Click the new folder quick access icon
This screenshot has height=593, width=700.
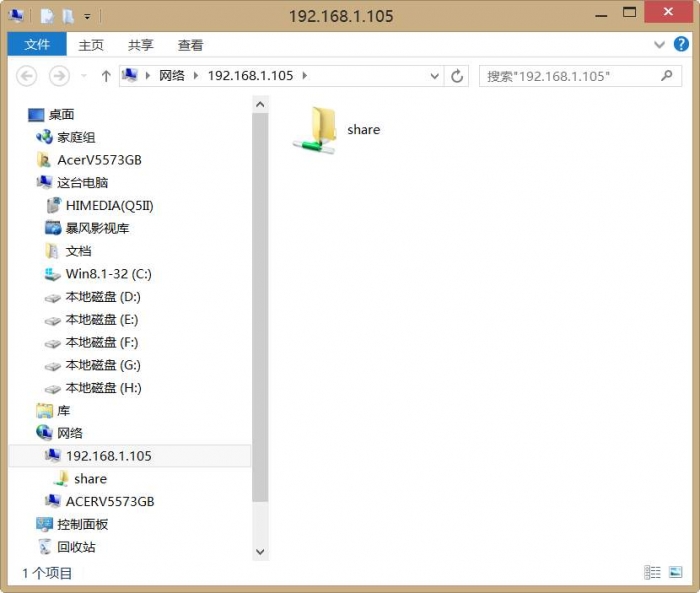pos(68,17)
